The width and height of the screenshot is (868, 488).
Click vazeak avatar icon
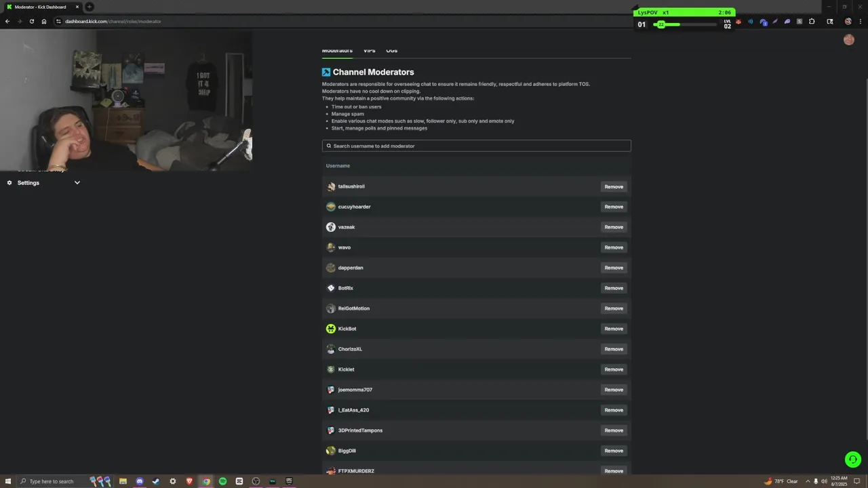(331, 227)
